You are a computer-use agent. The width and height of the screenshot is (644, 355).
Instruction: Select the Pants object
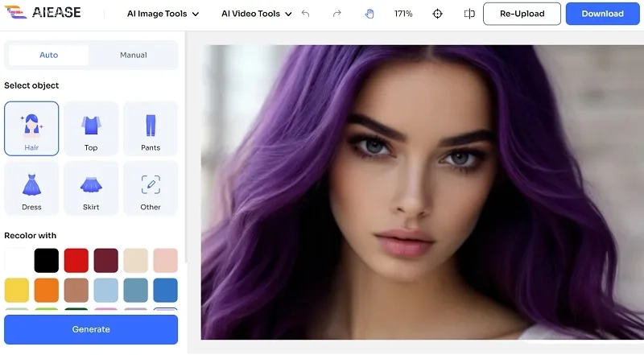tap(151, 129)
